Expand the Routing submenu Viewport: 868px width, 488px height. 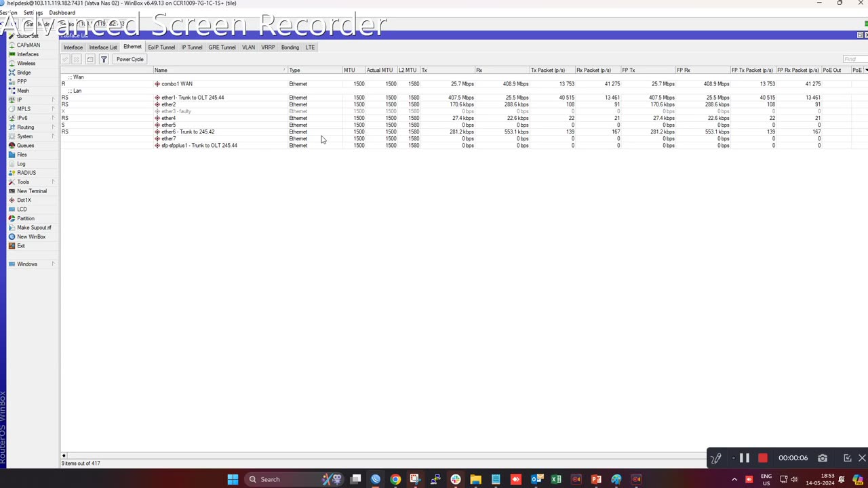point(53,127)
